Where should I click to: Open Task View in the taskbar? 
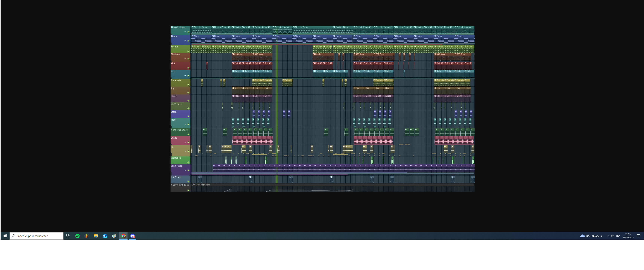click(68, 236)
